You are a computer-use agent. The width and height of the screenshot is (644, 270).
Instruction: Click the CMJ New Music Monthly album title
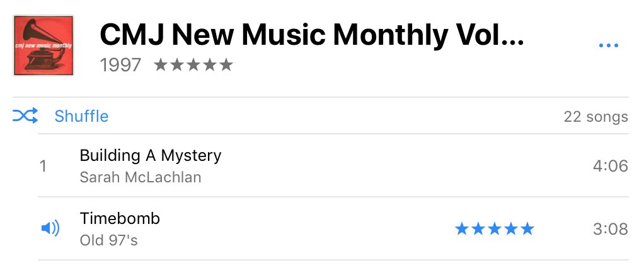coord(311,36)
